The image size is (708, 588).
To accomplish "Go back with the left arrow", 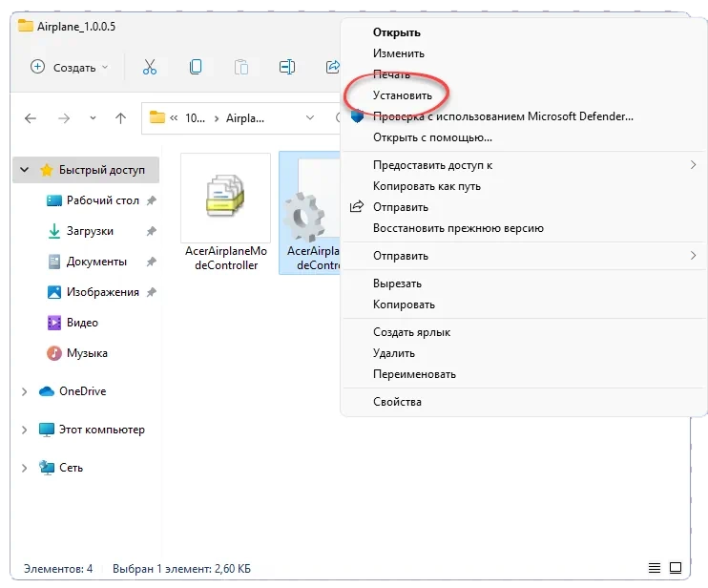I will [x=31, y=118].
